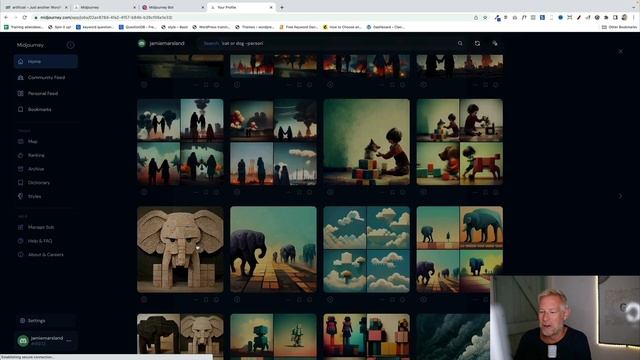This screenshot has height=360, width=640.
Task: Open Styles in the sidebar
Action: 46,196
